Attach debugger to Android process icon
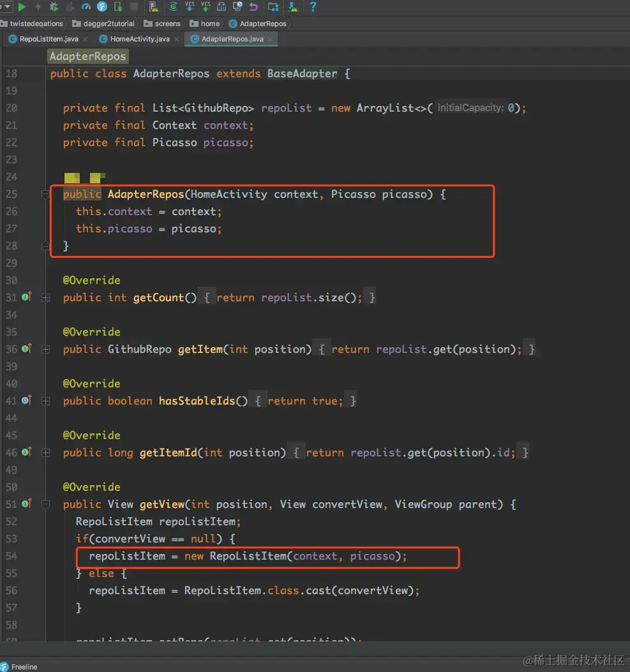630x672 pixels. (x=118, y=6)
